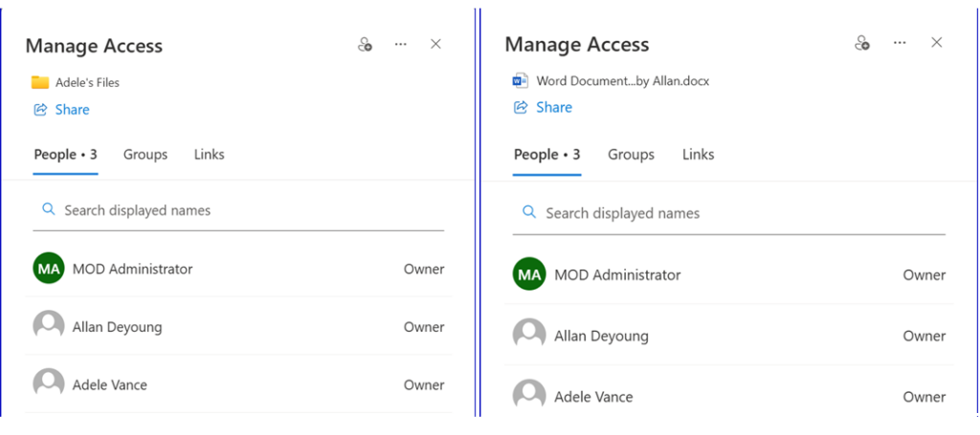This screenshot has height=435, width=980.
Task: Open more options ellipsis in Word document panel
Action: (900, 43)
